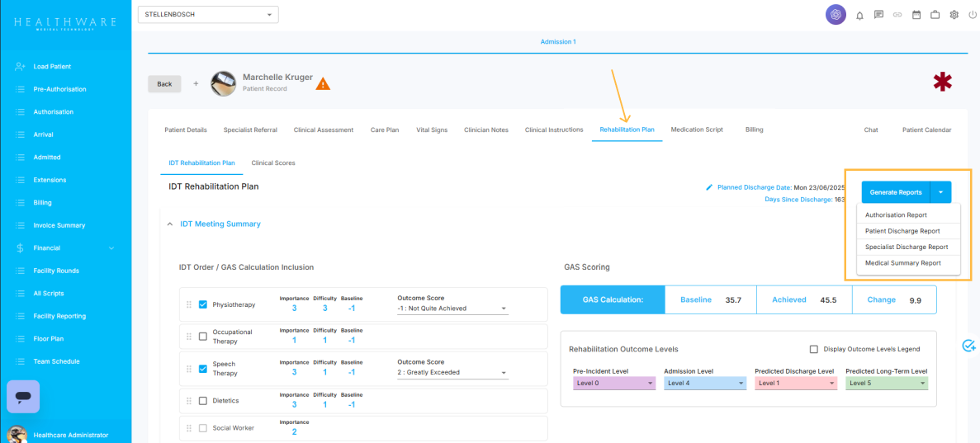Screen dimensions: 980x443
Task: Open the calendar icon in top bar
Action: [x=916, y=15]
